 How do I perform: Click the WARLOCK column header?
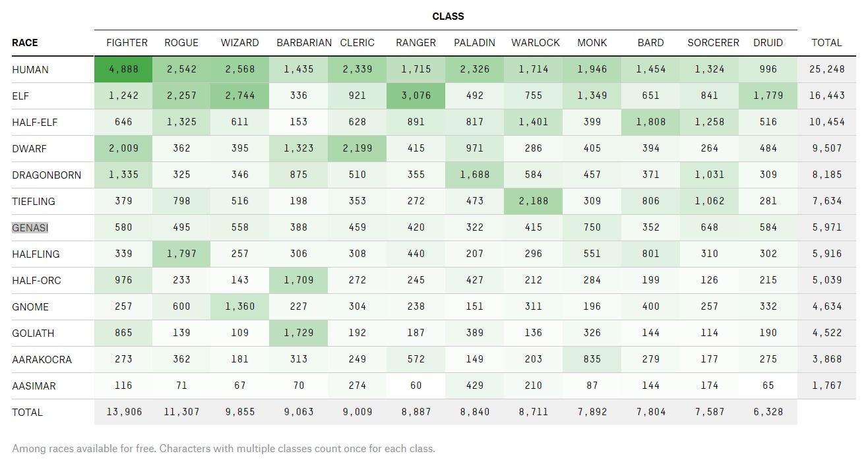click(535, 43)
